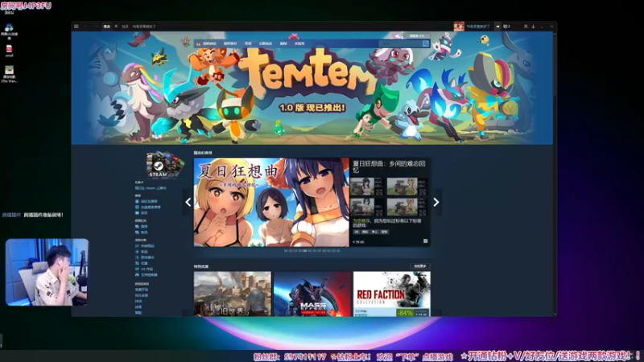Open the red document desktop icon
Viewport: 644px width, 362px height.
pyautogui.click(x=9, y=49)
